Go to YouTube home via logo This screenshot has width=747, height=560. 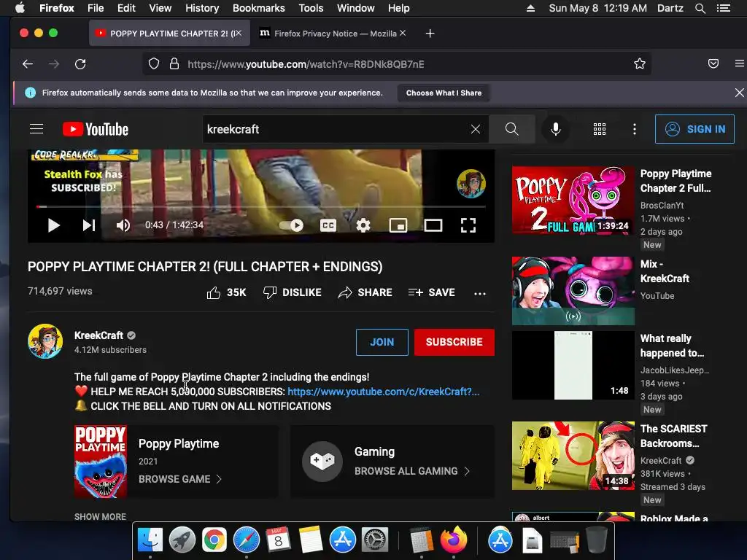(x=96, y=129)
